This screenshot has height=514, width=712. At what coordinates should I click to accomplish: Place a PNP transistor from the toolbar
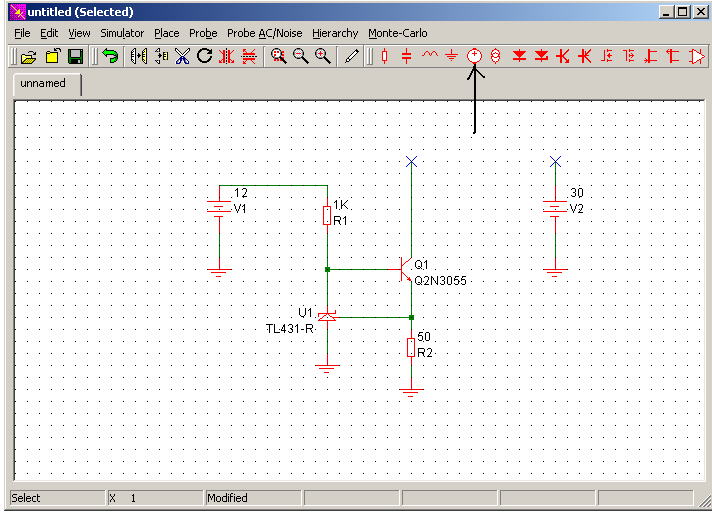585,56
